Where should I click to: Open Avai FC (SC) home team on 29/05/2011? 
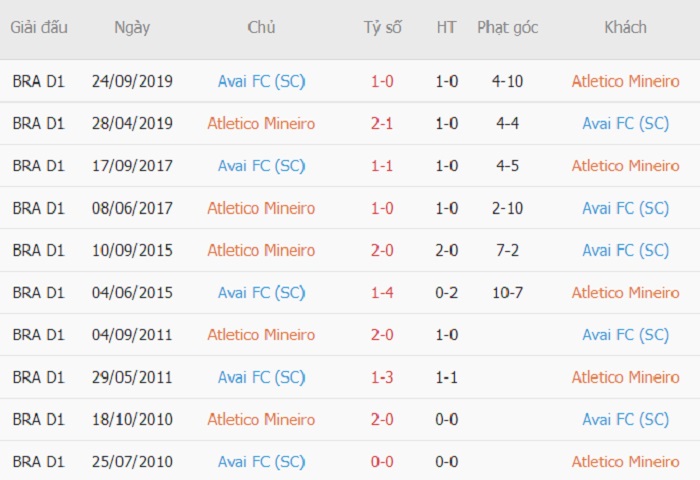point(262,377)
